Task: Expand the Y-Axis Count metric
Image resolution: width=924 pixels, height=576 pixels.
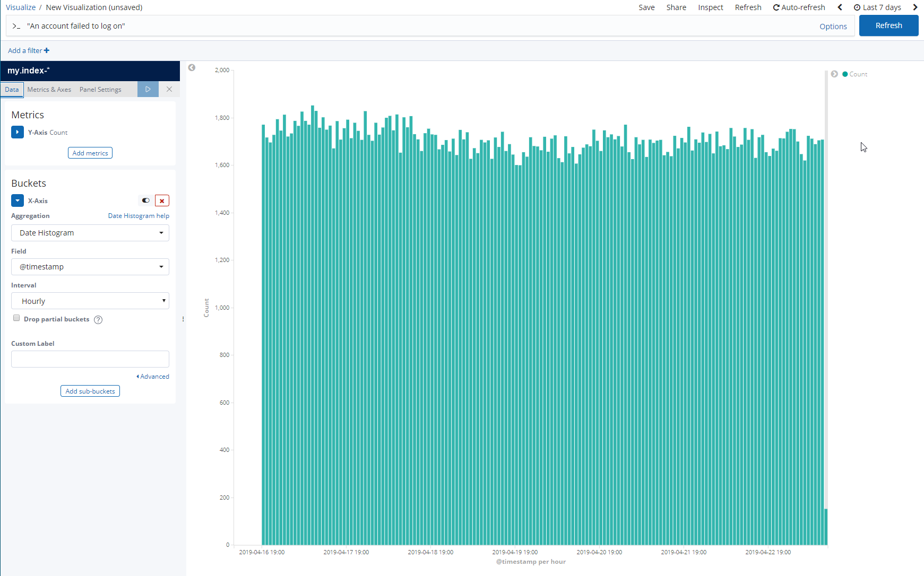Action: (18, 132)
